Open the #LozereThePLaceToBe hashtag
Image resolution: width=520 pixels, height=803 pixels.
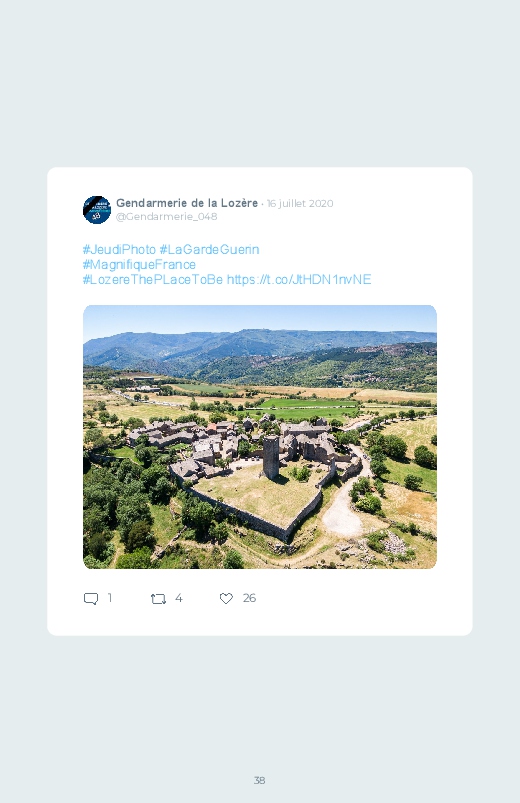[153, 279]
